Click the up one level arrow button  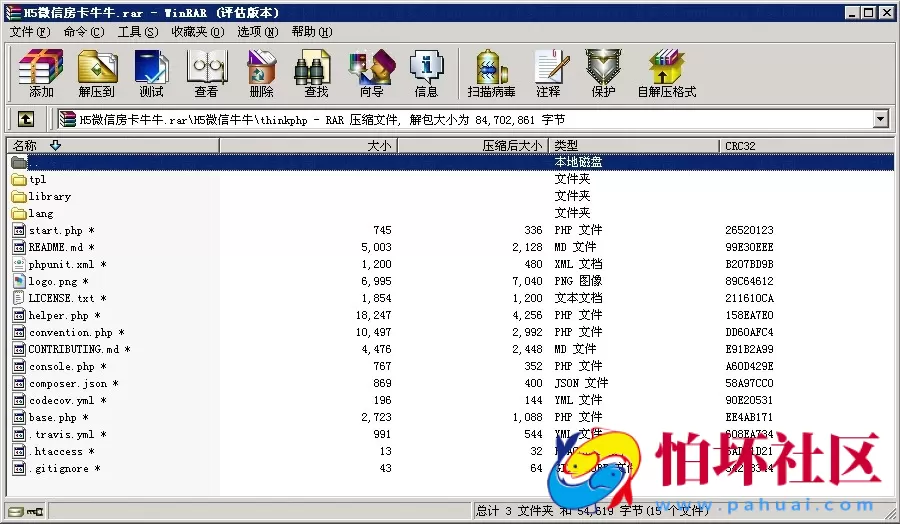pos(25,119)
